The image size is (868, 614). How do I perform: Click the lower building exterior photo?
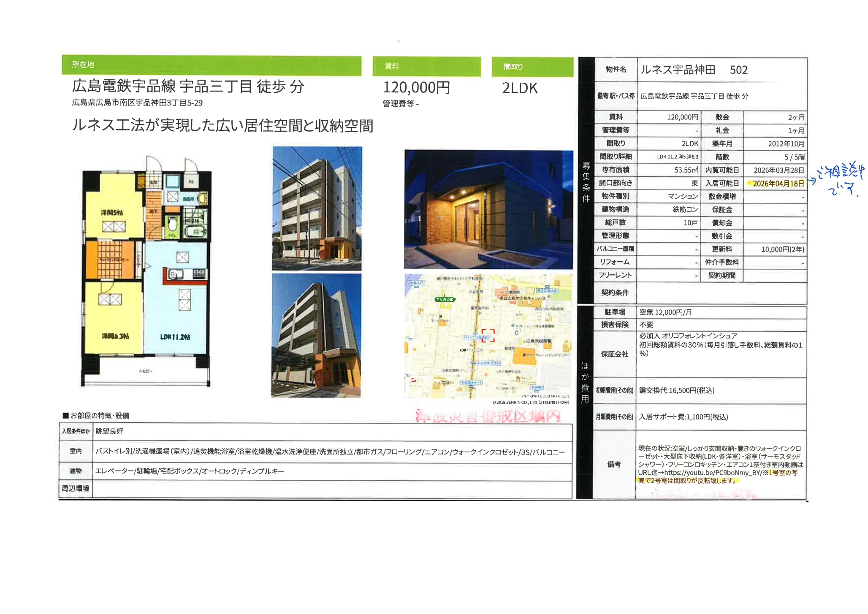pos(316,335)
